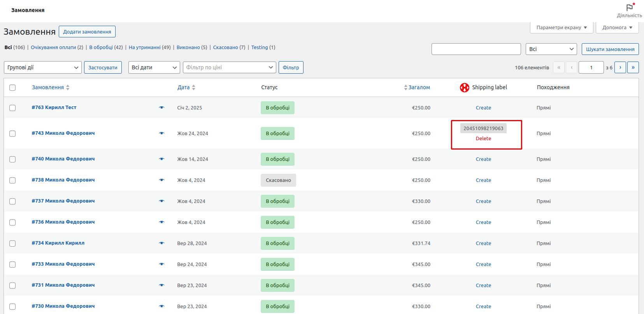
Task: Click the order search input field
Action: tap(476, 49)
